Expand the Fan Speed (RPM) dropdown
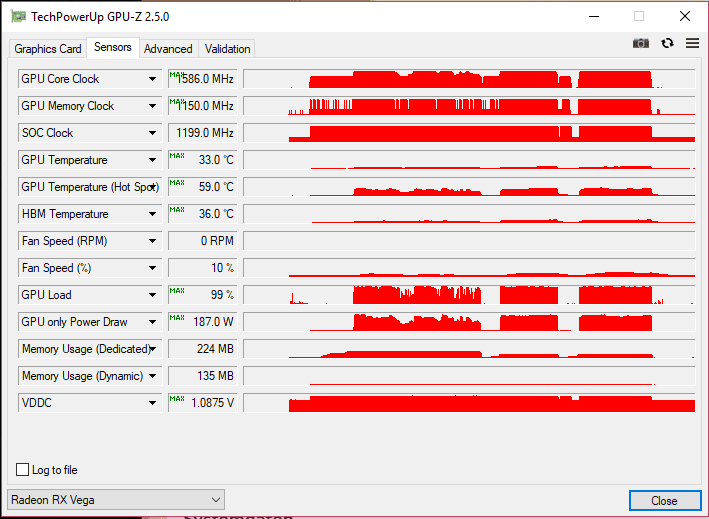 [x=152, y=241]
